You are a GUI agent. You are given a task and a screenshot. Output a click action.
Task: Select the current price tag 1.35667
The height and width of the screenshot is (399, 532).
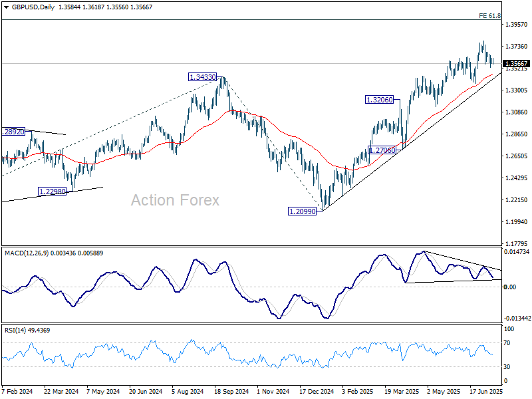515,64
